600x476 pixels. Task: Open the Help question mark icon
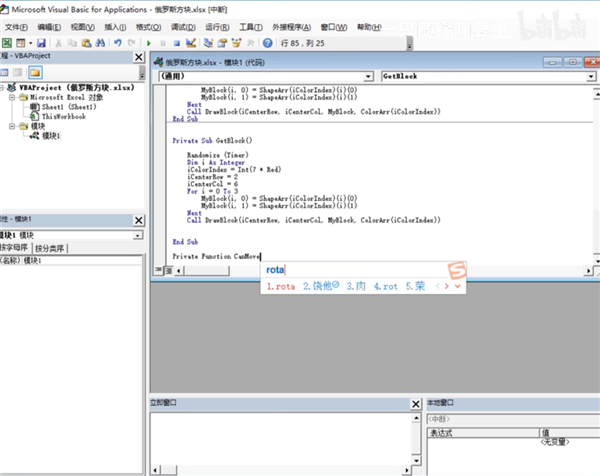[267, 43]
